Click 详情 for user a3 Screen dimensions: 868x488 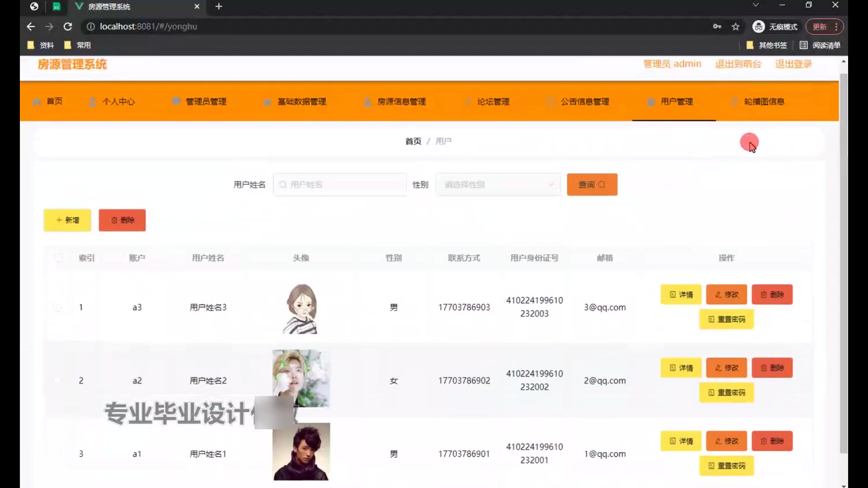681,295
